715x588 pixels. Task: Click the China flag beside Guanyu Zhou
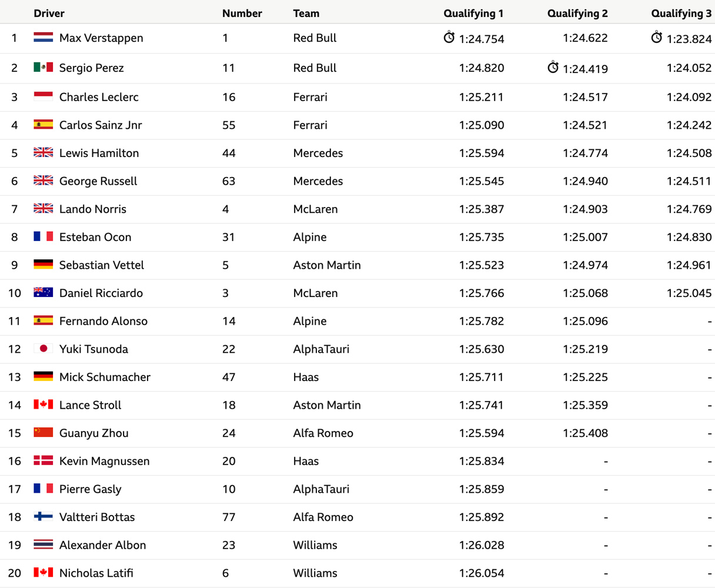pyautogui.click(x=44, y=433)
